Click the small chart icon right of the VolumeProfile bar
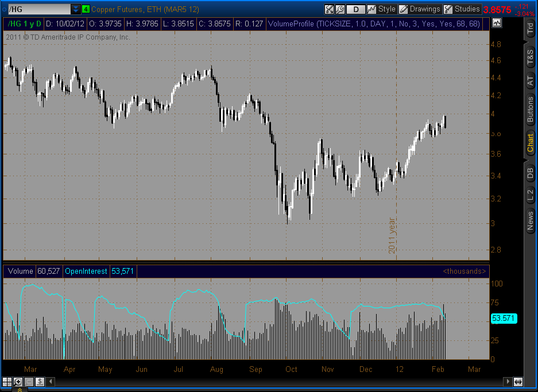 click(496, 23)
